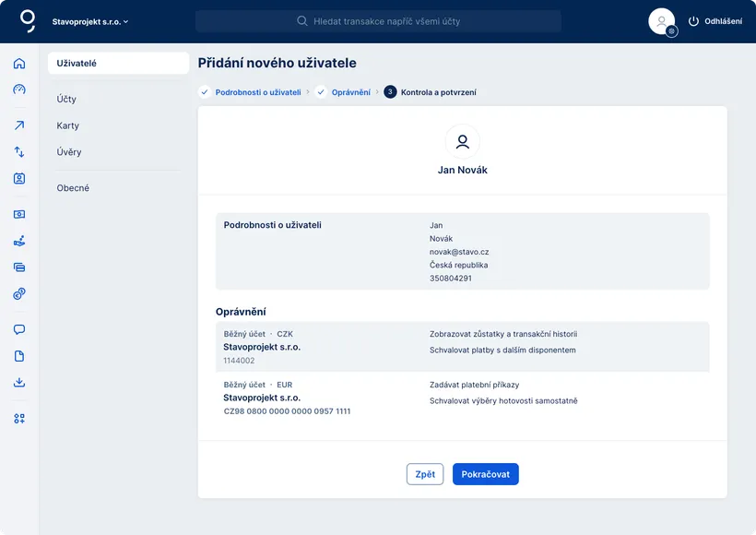The image size is (756, 535).
Task: Click the outgoing payment arrow icon
Action: tap(19, 125)
